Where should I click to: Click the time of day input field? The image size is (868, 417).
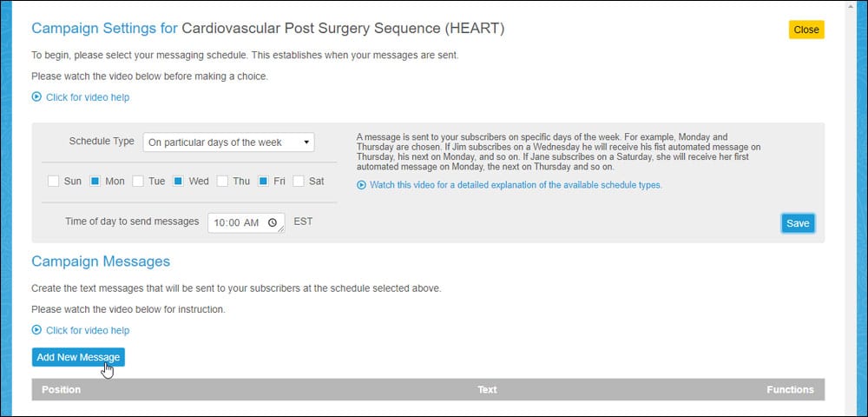[x=247, y=222]
